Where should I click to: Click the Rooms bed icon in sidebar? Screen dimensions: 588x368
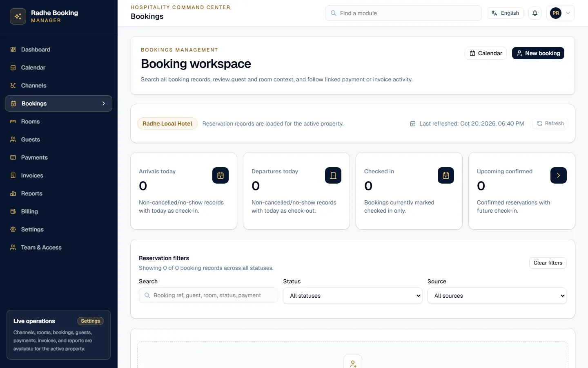coord(13,121)
